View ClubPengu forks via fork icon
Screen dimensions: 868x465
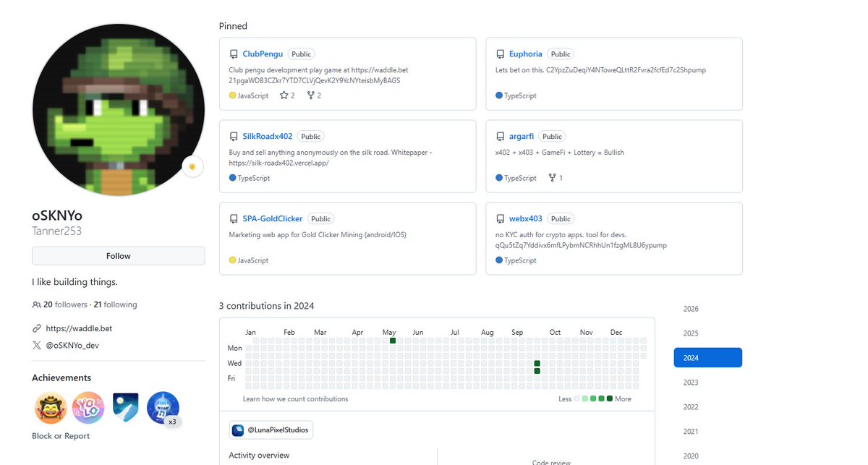pos(310,95)
